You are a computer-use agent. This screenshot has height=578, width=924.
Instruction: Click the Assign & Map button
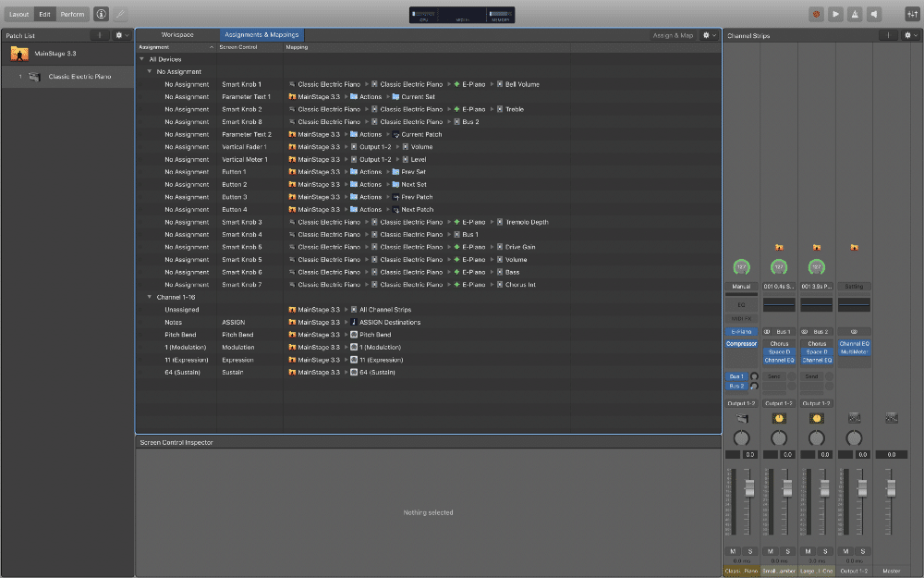click(673, 35)
